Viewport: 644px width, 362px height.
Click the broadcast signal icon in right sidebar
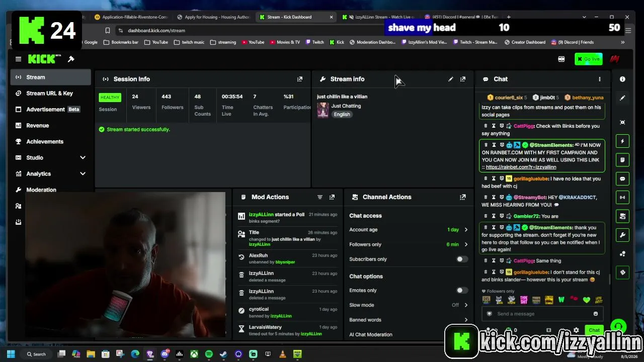click(622, 197)
